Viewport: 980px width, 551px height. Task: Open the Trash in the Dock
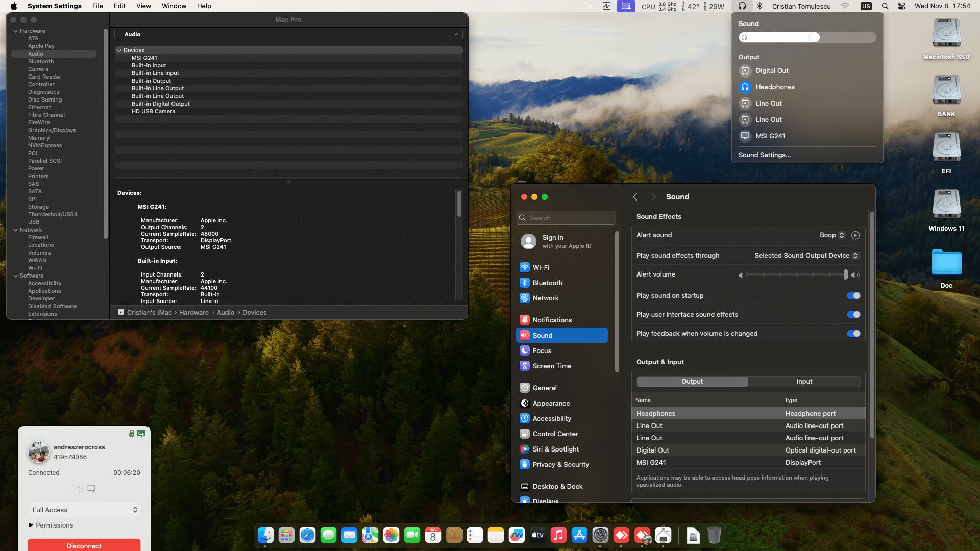(x=714, y=535)
